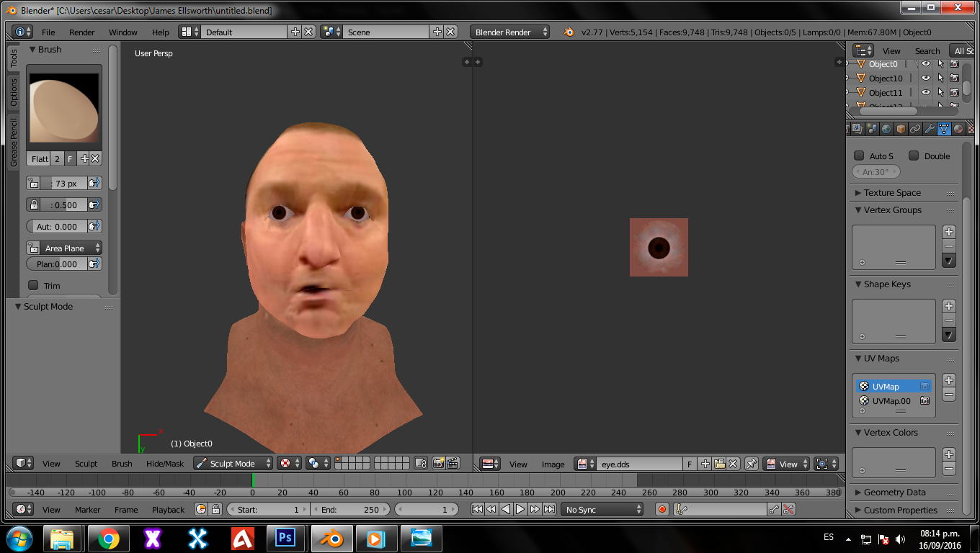
Task: Open the Blender Render engine dropdown
Action: (509, 32)
